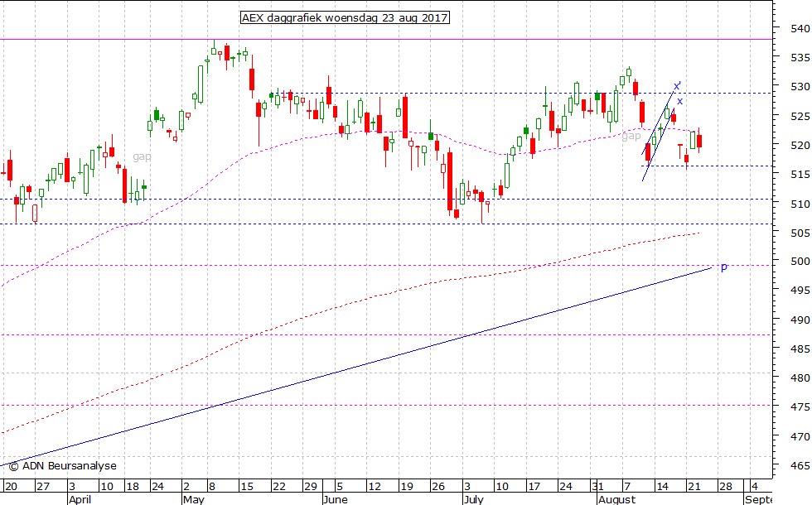Click the grey 'gap' annotation in August
Image resolution: width=812 pixels, height=505 pixels.
631,136
